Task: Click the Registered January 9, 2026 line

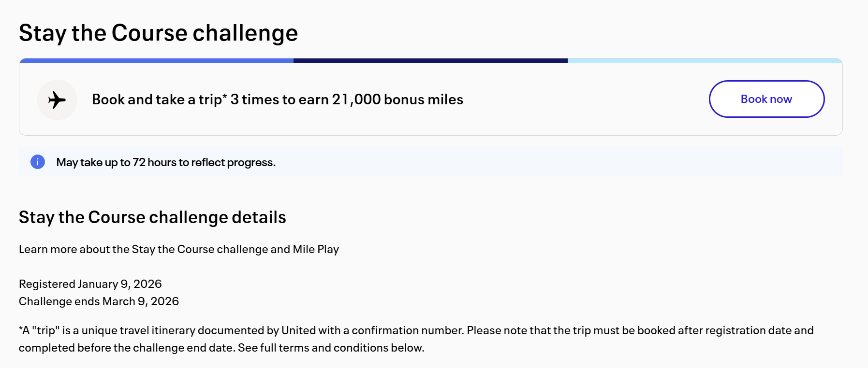Action: 90,284
